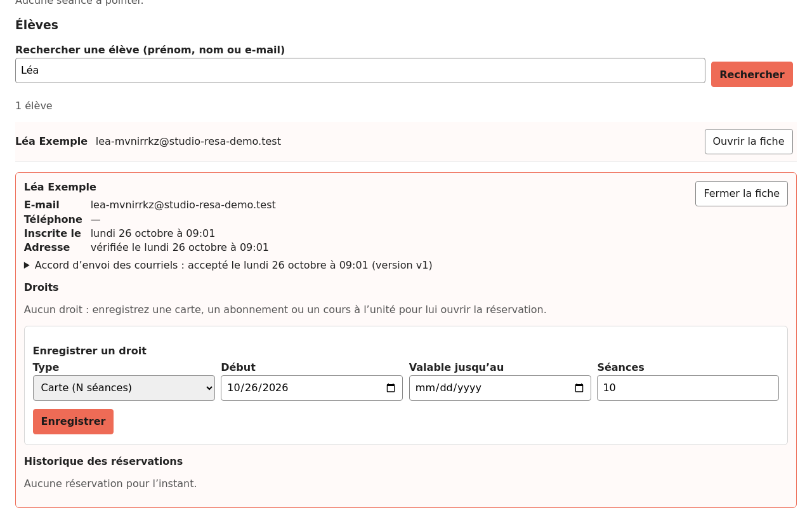Viewport: 812px width, 508px height.
Task: Click the Léa Exemple heading in the fiche
Action: (x=60, y=187)
